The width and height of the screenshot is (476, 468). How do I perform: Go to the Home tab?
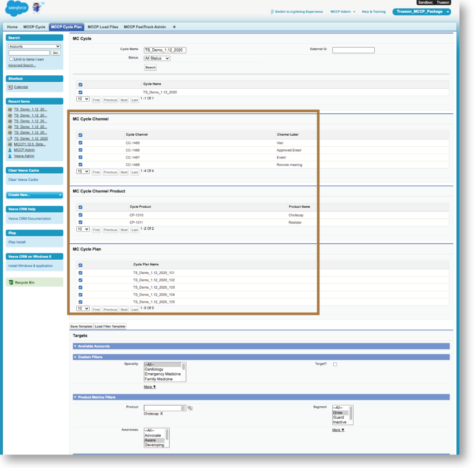[12, 27]
